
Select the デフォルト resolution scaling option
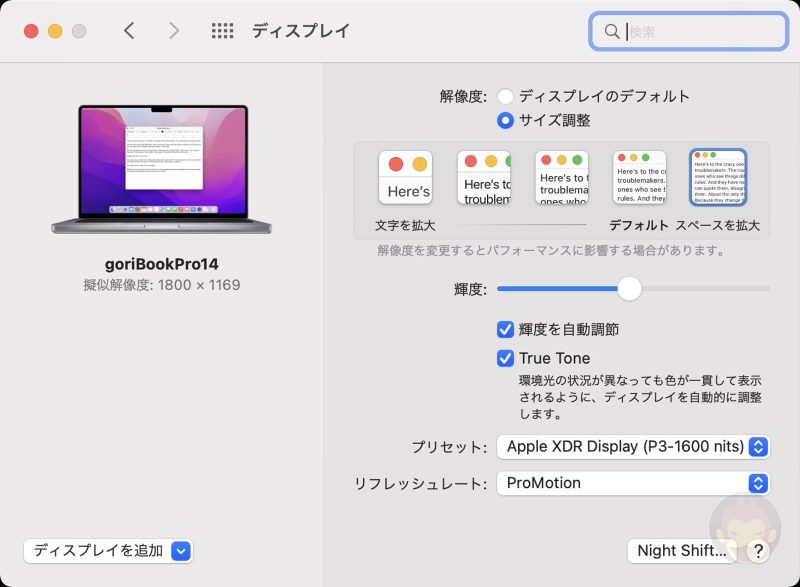(640, 178)
